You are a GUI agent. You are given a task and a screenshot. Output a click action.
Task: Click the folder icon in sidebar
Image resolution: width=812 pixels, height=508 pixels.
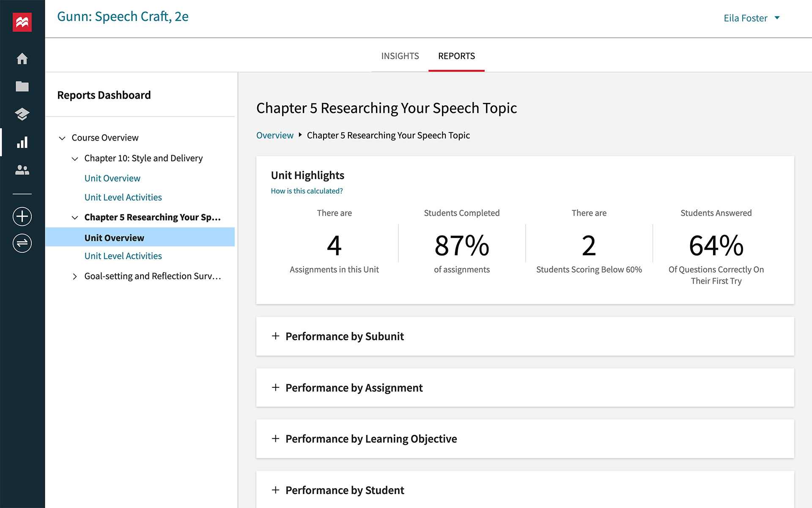point(23,86)
